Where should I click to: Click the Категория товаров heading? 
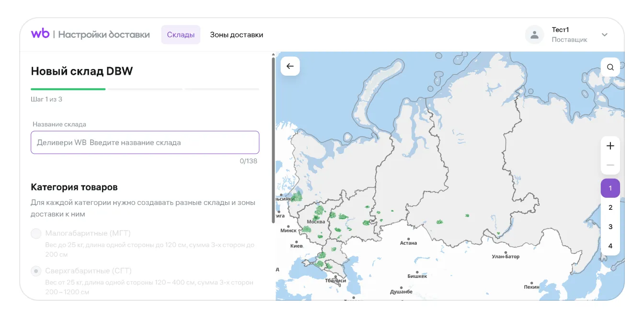pyautogui.click(x=74, y=187)
